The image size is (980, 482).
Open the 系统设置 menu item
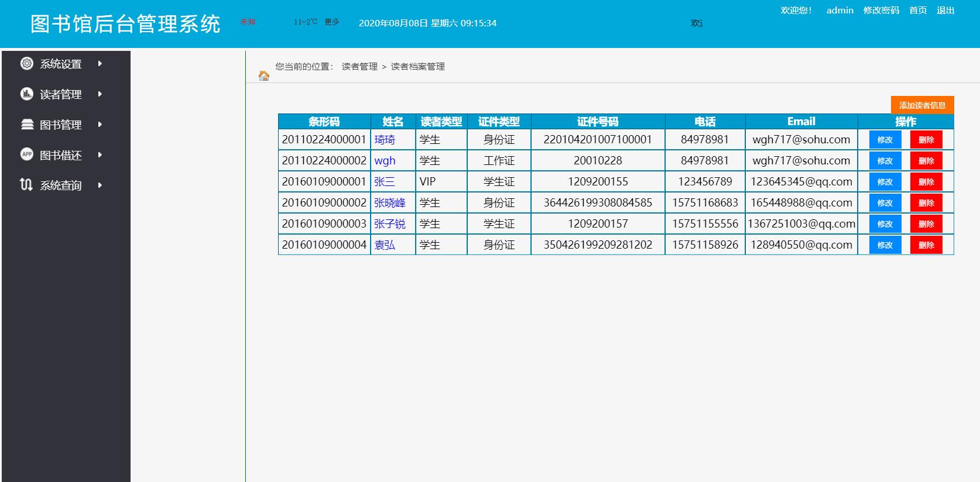click(x=61, y=64)
